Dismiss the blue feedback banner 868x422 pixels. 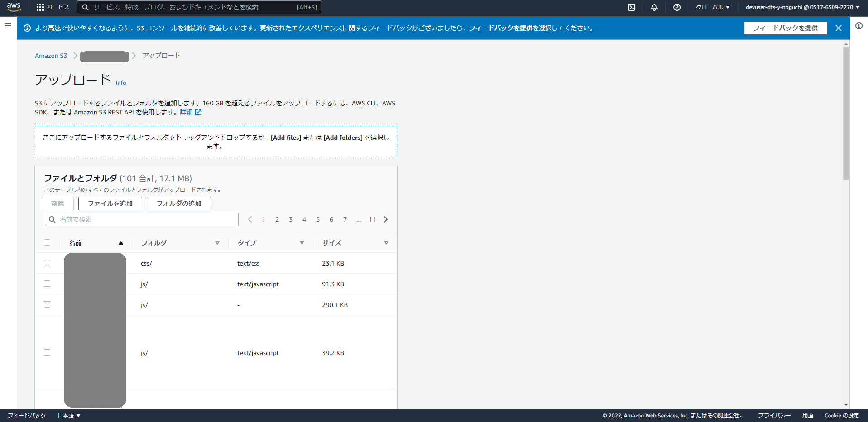(839, 28)
